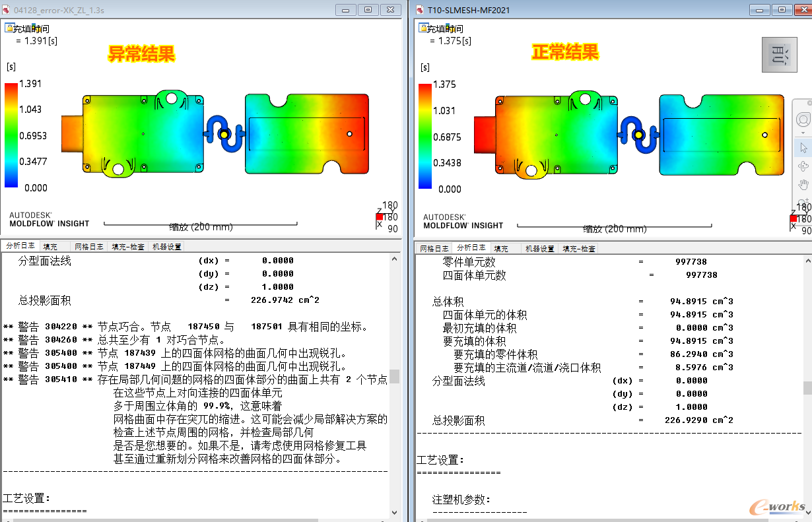Open 机器设置 tab in right window
Screen dimensions: 812x522
[x=540, y=248]
